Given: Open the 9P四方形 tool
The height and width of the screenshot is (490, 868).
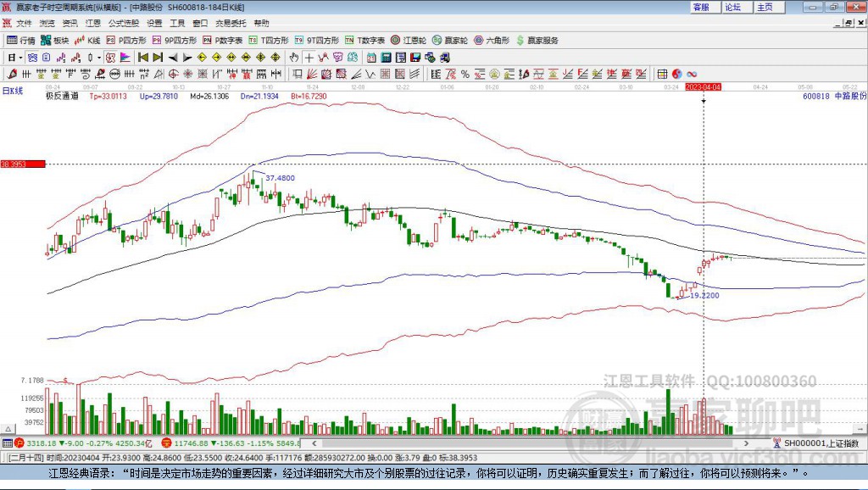Looking at the screenshot, I should (x=175, y=41).
